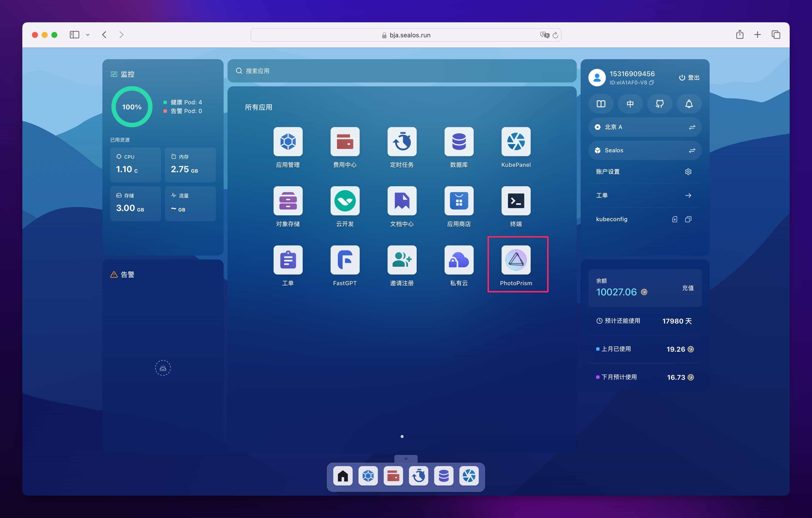Open 对象存储 object storage app

[x=288, y=201]
